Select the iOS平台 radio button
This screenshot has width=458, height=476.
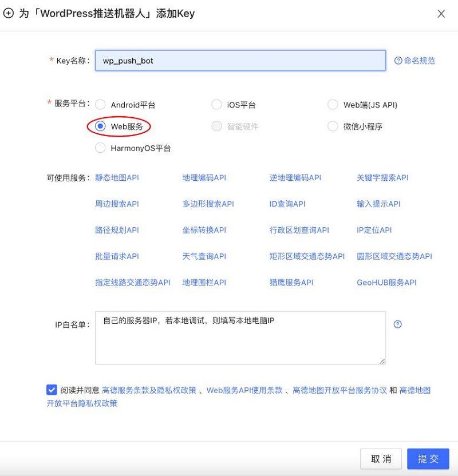coord(216,105)
